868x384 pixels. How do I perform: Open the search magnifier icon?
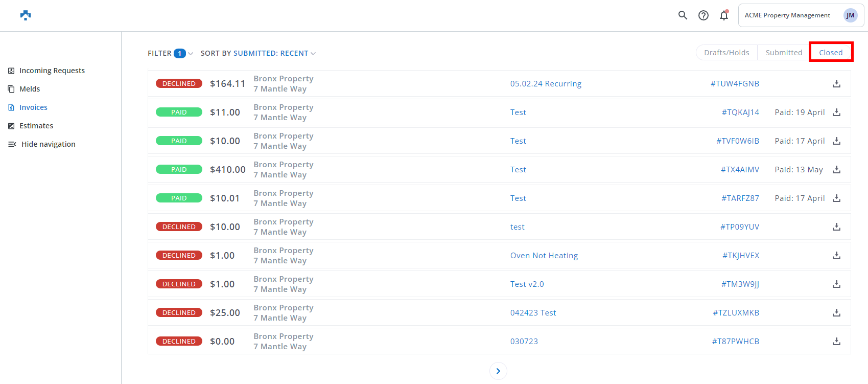pos(683,15)
